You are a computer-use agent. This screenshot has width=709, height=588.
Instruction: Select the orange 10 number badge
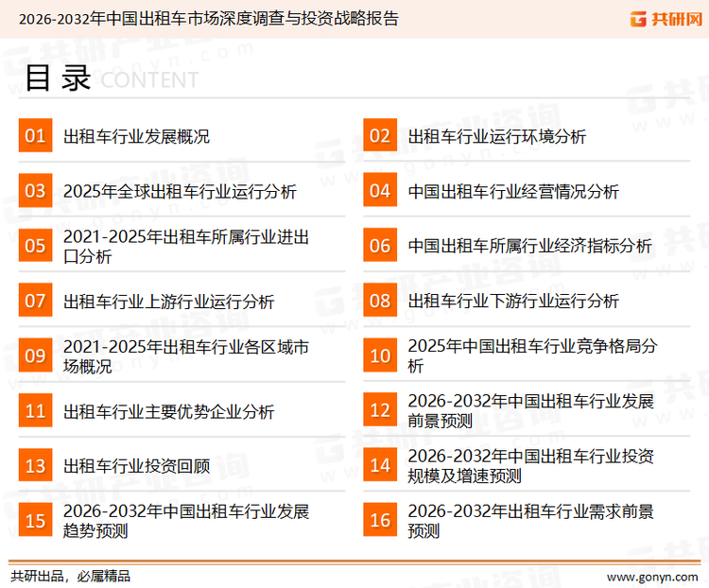click(x=380, y=355)
